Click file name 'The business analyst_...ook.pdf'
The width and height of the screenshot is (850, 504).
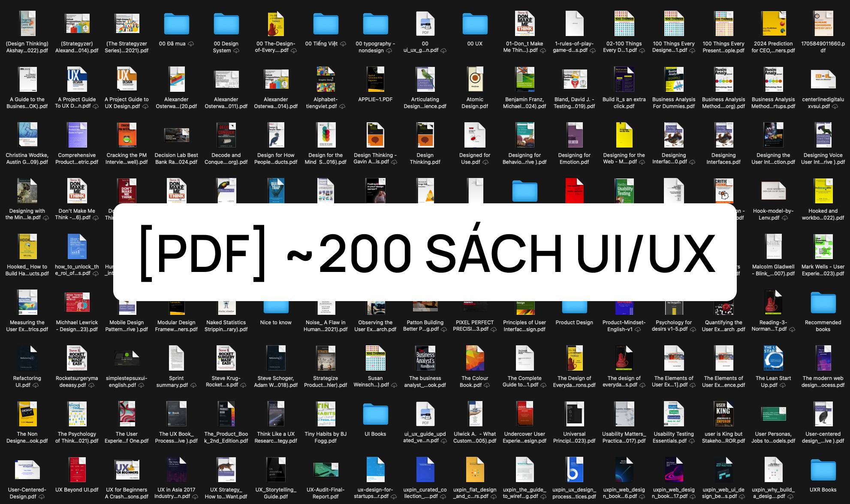click(x=425, y=382)
